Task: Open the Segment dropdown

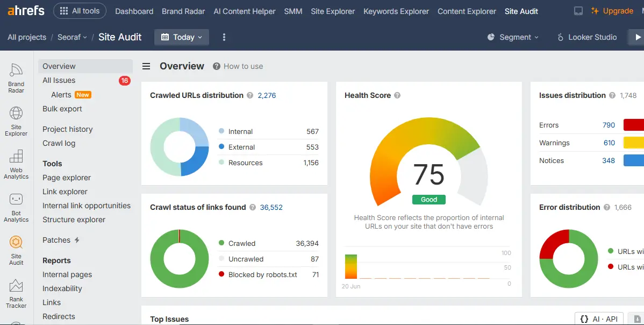Action: [513, 37]
